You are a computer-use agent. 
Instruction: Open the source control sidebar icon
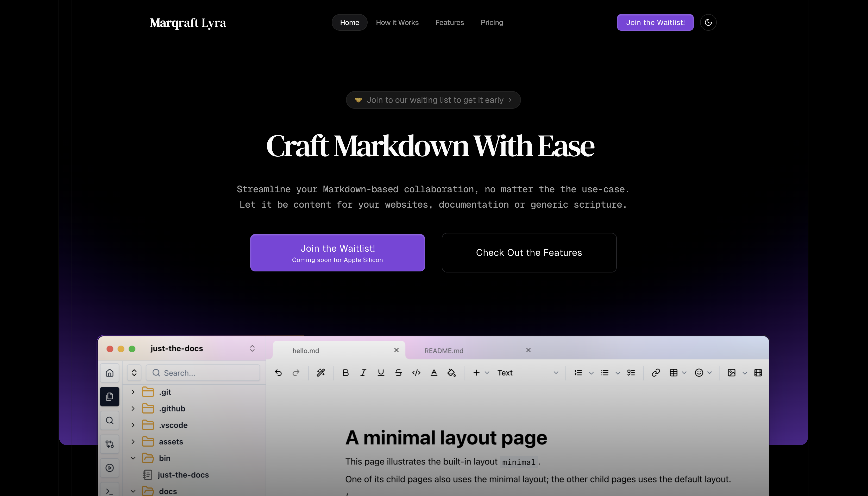click(109, 444)
